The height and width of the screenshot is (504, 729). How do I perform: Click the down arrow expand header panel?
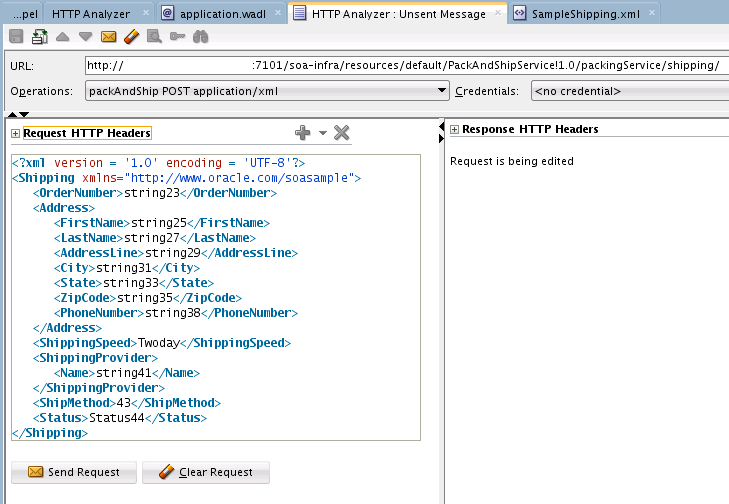24,114
